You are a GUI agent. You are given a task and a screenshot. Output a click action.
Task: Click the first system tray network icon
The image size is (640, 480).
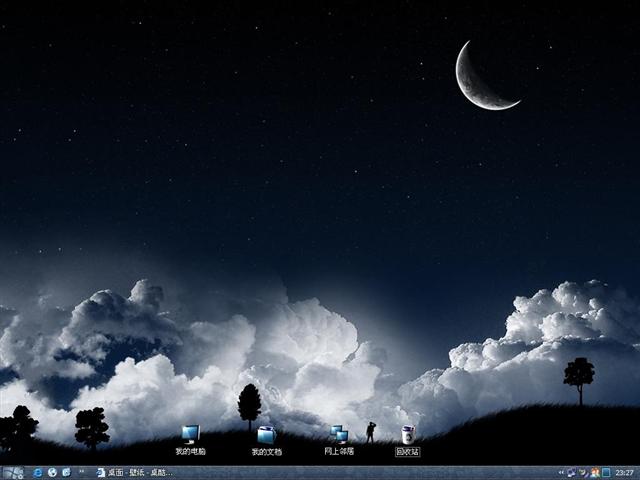click(x=571, y=472)
